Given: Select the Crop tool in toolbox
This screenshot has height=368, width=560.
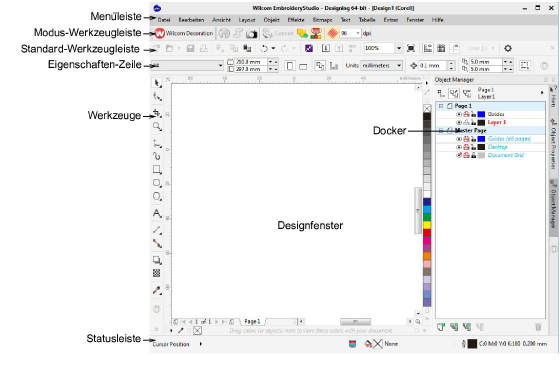Looking at the screenshot, I should pos(156,113).
